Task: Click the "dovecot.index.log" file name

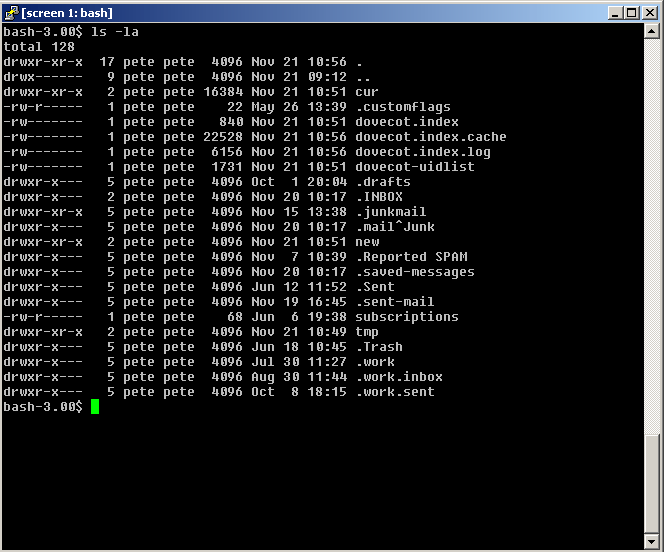Action: [423, 152]
